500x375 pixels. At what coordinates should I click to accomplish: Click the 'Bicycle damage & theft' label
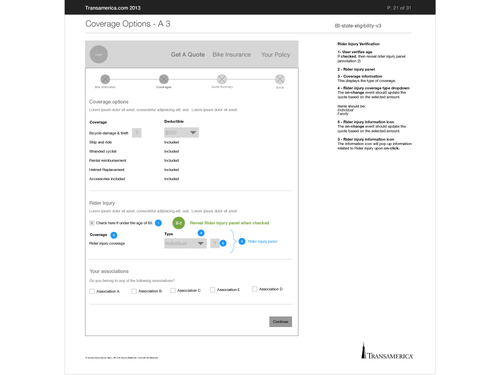pyautogui.click(x=109, y=133)
